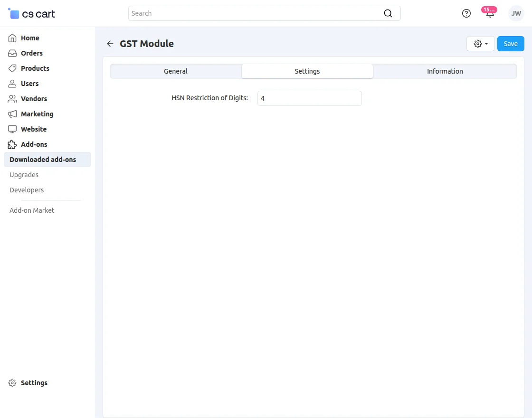532x418 pixels.
Task: Click the HSN Restriction of Digits field
Action: click(309, 98)
